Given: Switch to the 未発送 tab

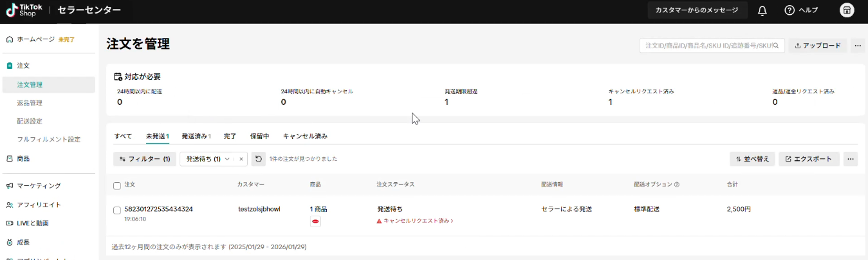Looking at the screenshot, I should click(x=158, y=136).
